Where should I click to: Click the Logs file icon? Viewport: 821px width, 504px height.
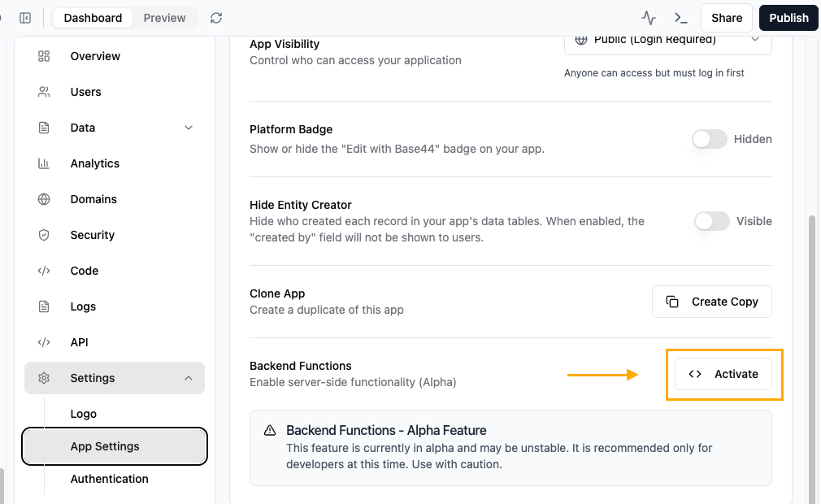(44, 306)
